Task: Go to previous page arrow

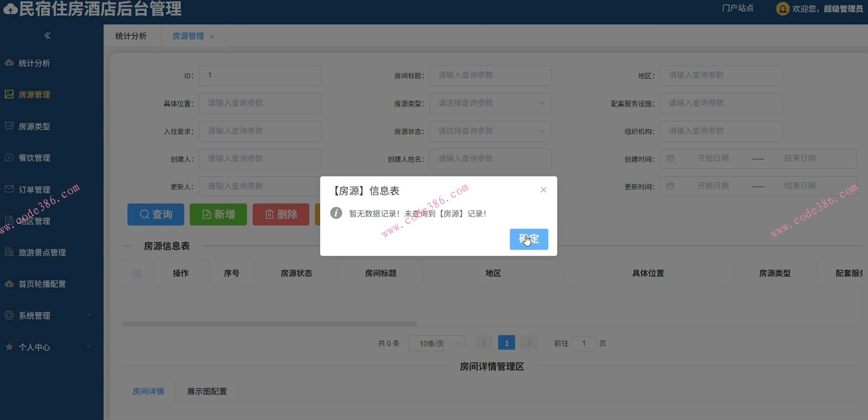Action: [x=484, y=343]
